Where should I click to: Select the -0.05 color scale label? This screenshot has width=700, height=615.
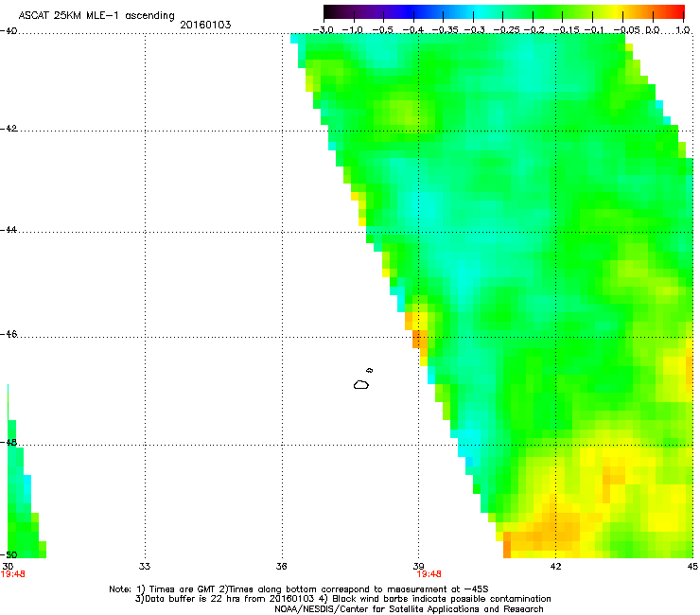point(627,29)
